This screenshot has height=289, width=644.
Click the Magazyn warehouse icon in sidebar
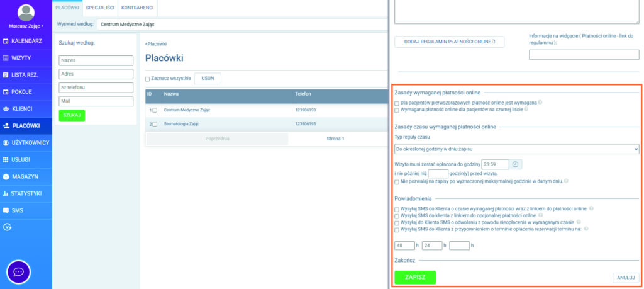(6, 177)
